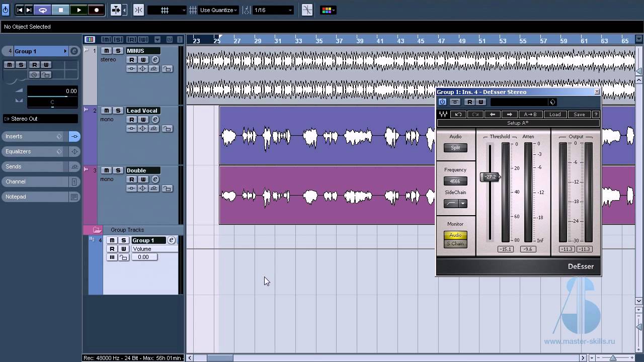Toggle track color display in track list
Viewport: 644px width, 362px height.
(90, 40)
